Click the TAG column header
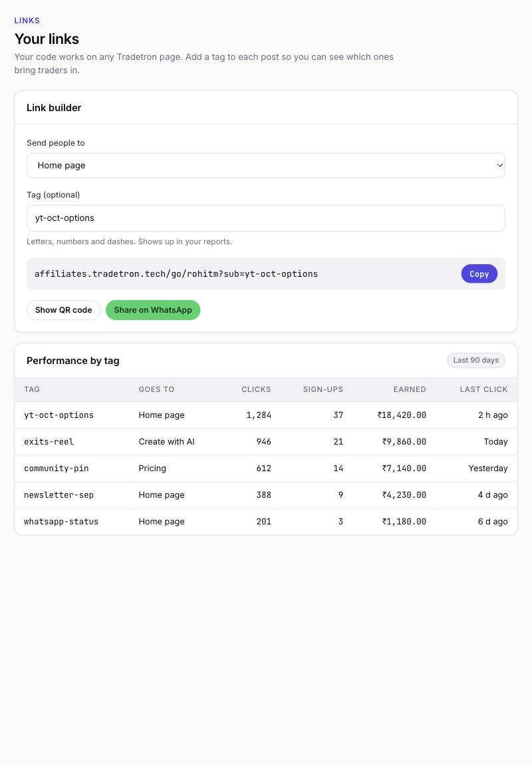Image resolution: width=532 pixels, height=766 pixels. (x=32, y=389)
